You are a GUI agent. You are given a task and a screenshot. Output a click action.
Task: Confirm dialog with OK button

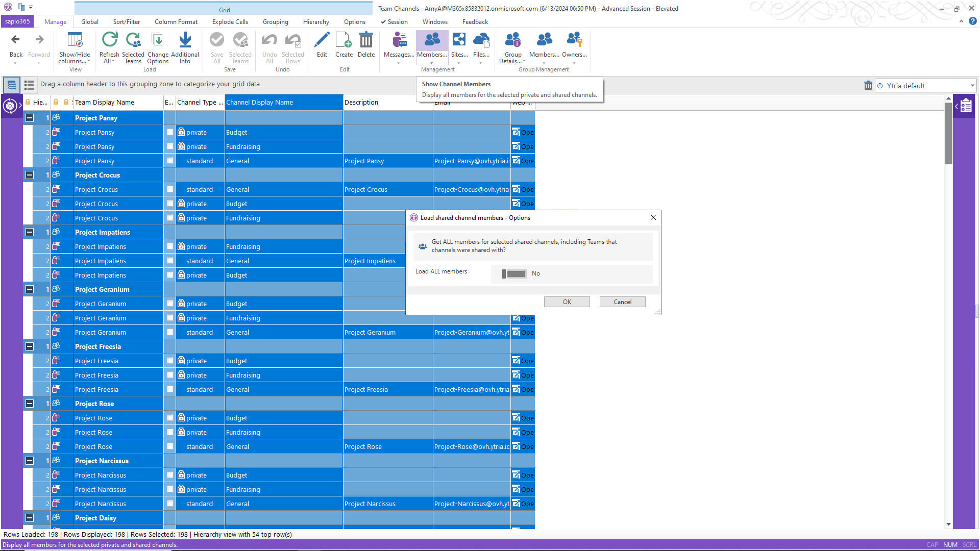567,302
